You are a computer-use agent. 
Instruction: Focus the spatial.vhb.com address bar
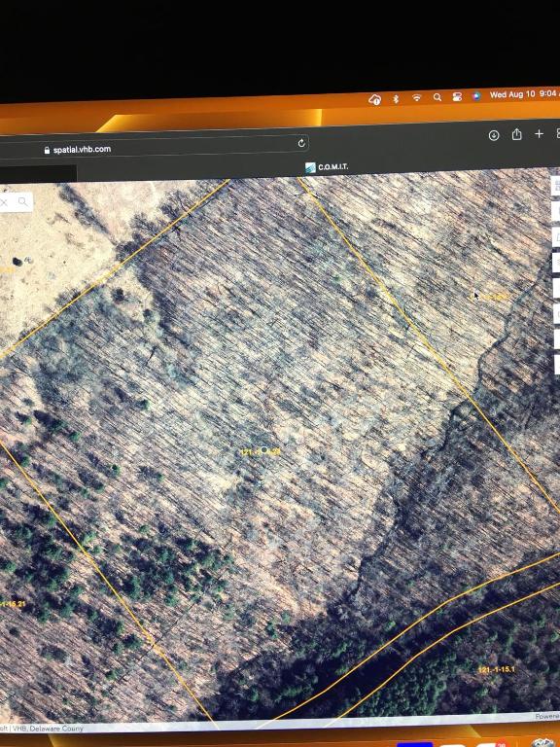click(155, 146)
